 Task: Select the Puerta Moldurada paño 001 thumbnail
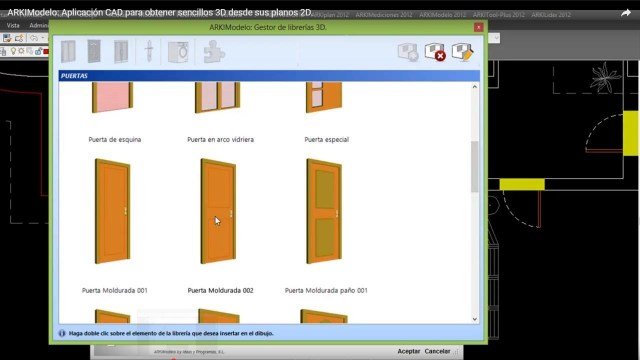(324, 211)
